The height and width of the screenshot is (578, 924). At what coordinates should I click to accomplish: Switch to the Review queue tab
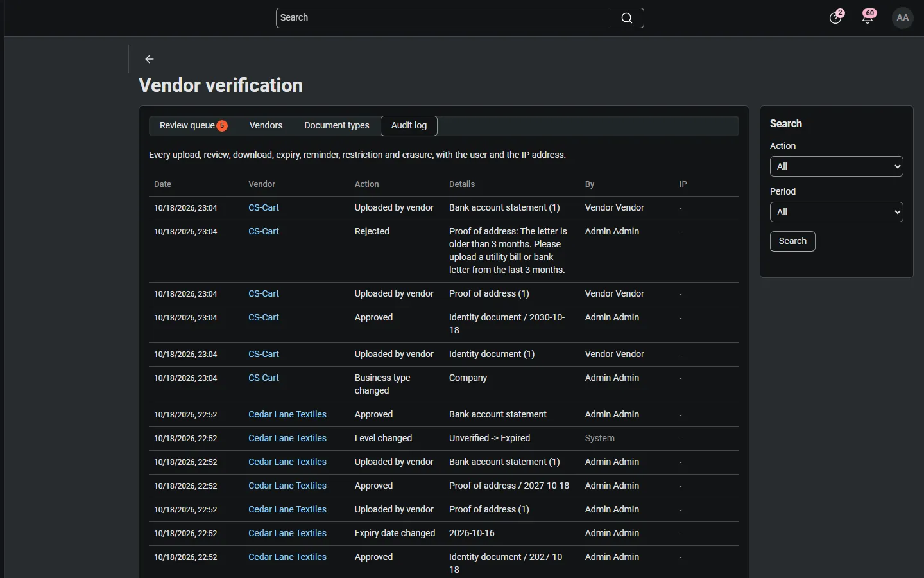[x=193, y=126]
